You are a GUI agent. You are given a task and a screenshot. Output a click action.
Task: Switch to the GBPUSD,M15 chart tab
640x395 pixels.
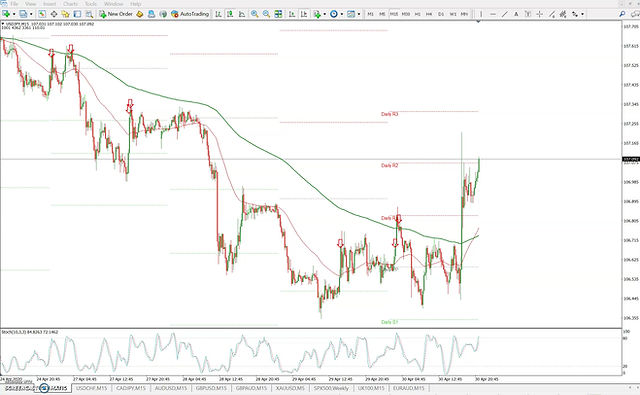click(x=211, y=388)
